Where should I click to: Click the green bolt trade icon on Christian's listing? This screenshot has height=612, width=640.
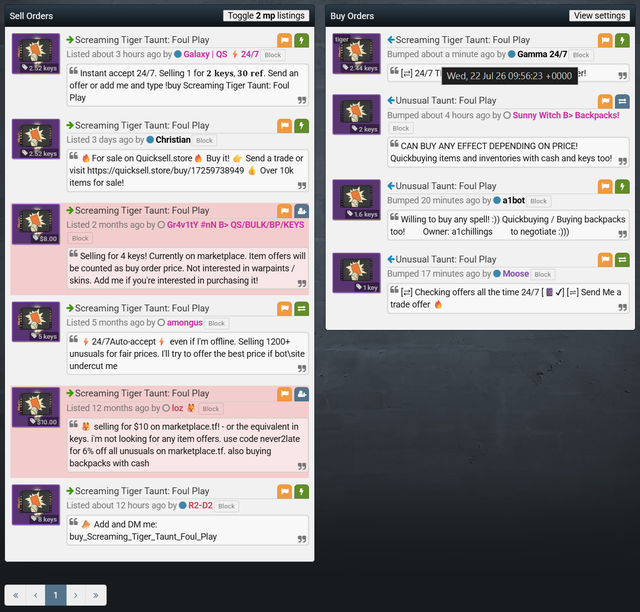tap(302, 126)
